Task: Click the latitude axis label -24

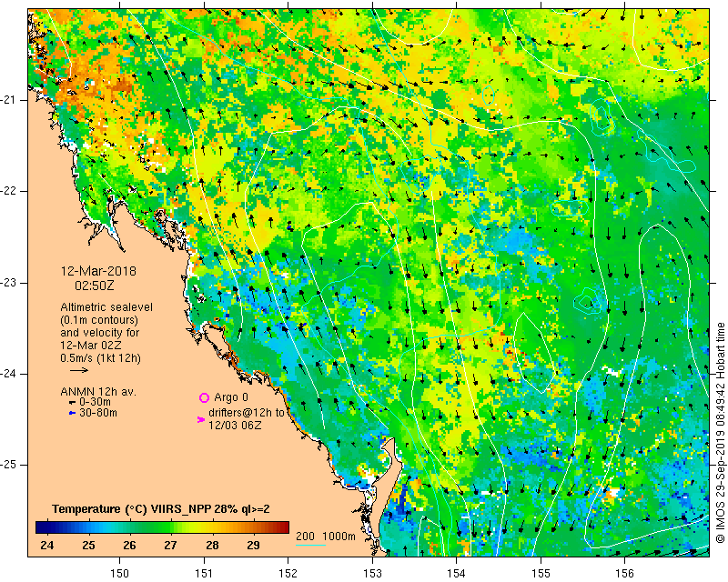Action: click(x=8, y=374)
